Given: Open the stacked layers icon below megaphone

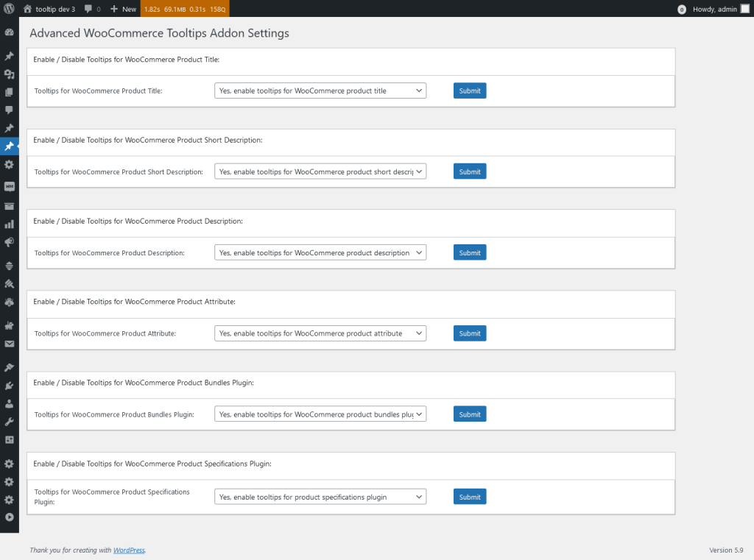Looking at the screenshot, I should pyautogui.click(x=9, y=266).
